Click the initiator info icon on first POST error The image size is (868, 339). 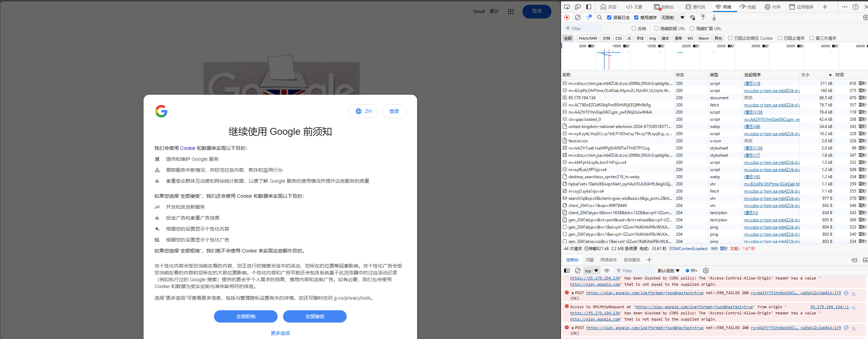tap(846, 293)
